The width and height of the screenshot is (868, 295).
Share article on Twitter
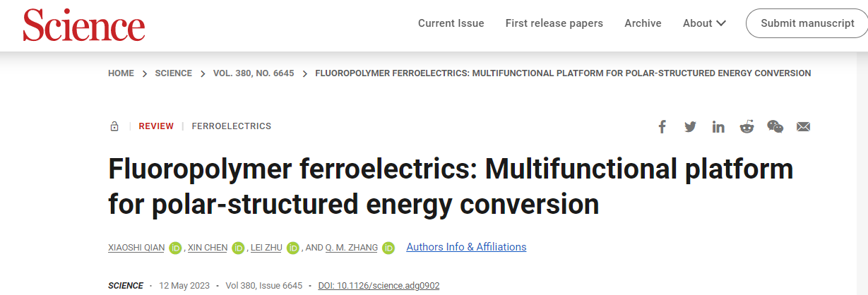click(x=690, y=127)
